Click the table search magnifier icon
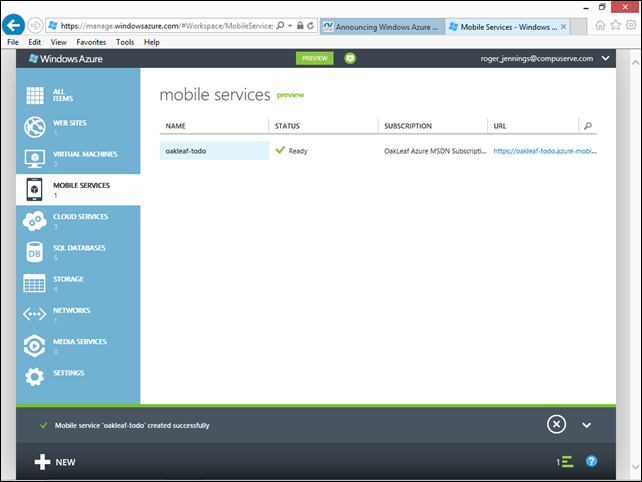 point(588,126)
